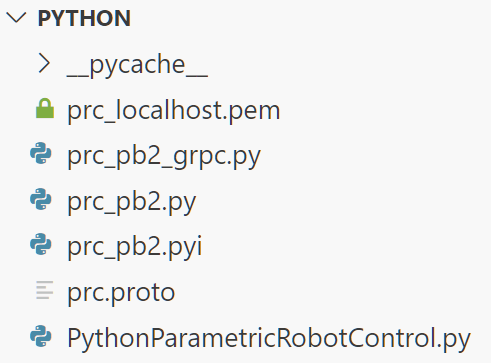The height and width of the screenshot is (363, 491).
Task: Open the __pycache__ folder by its name
Action: 137,65
